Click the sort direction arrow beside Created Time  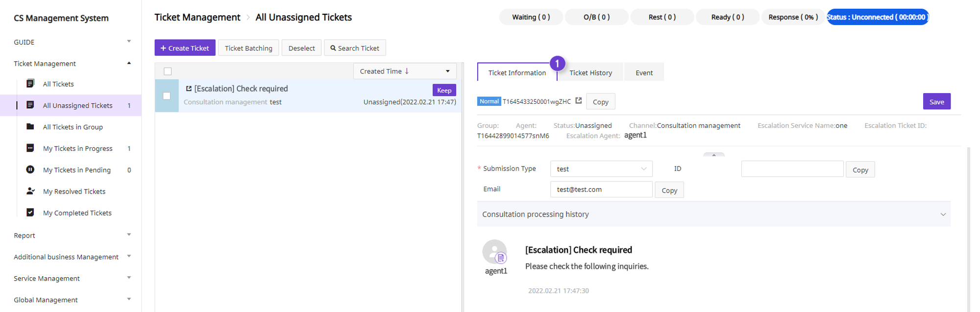[x=407, y=71]
